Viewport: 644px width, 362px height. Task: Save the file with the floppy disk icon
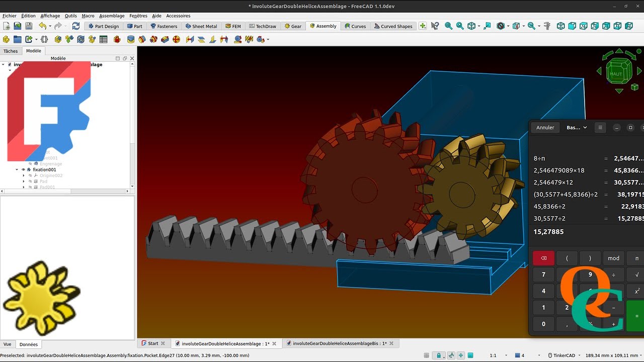pyautogui.click(x=29, y=26)
